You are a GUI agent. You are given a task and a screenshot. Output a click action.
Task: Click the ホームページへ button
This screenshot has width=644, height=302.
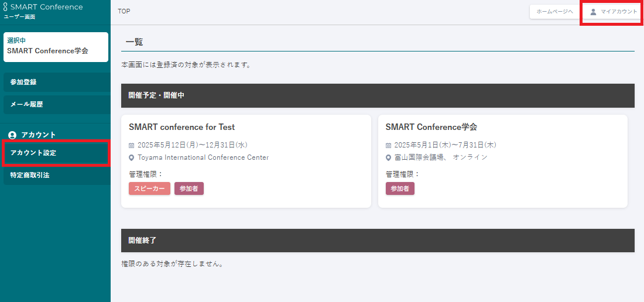pos(554,12)
